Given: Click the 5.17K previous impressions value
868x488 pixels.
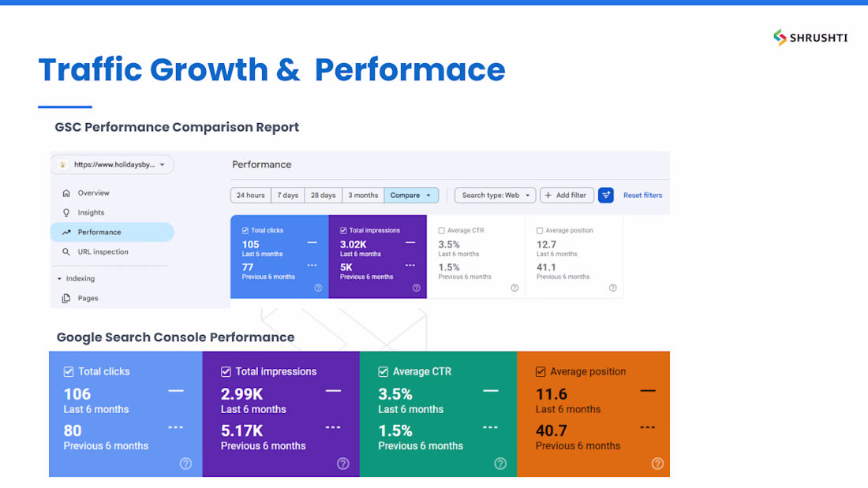Looking at the screenshot, I should click(x=242, y=430).
